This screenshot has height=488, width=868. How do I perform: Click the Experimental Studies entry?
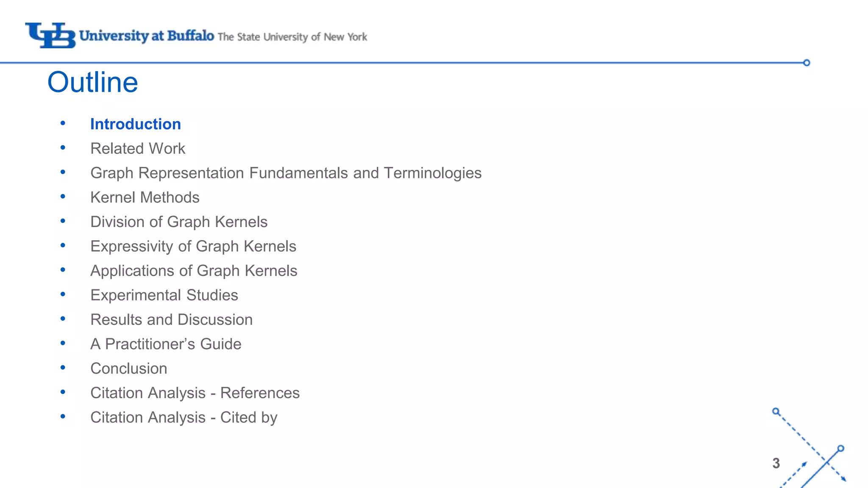coord(164,295)
